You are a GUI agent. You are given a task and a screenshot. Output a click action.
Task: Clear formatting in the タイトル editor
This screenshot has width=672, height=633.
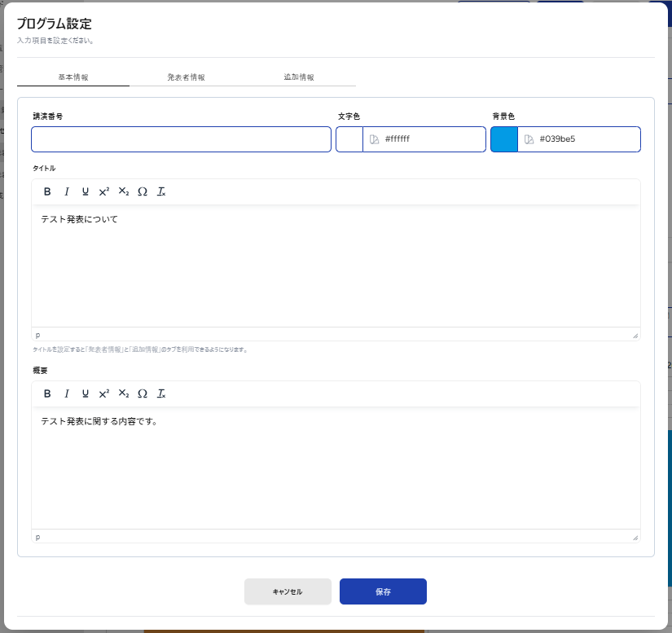click(161, 191)
